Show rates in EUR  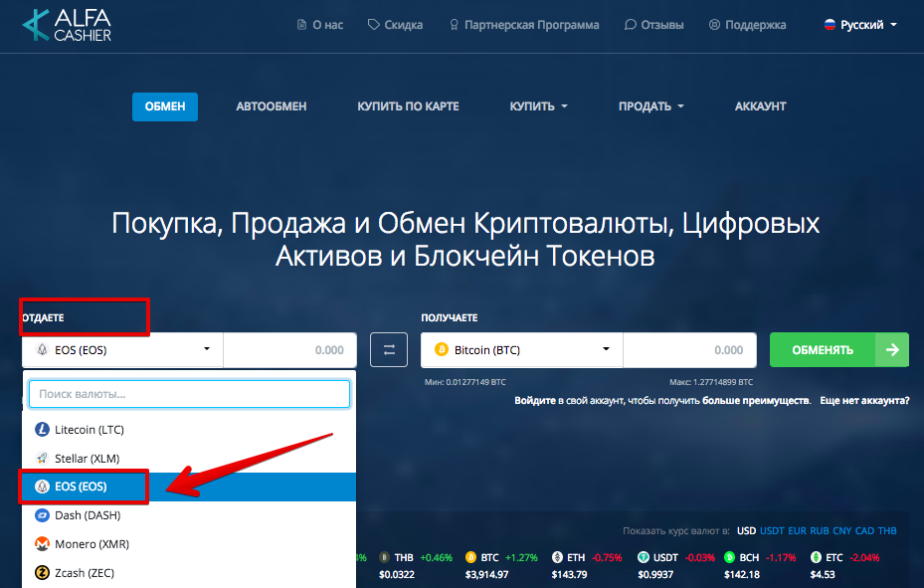pos(797,531)
